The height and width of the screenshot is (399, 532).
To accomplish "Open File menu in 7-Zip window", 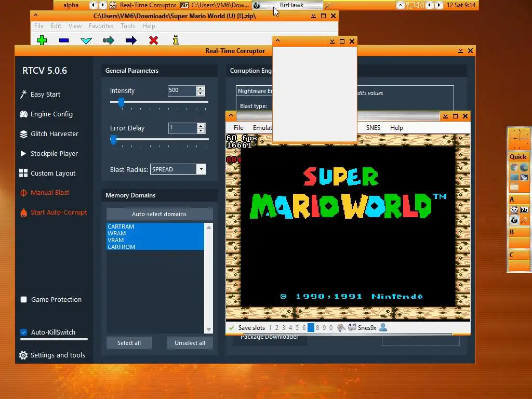I will click(x=38, y=26).
